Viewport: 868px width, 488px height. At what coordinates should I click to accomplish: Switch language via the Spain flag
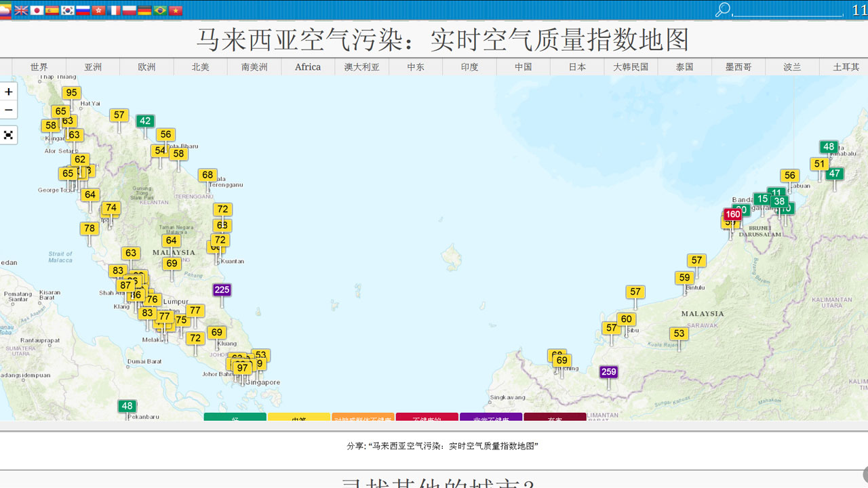pyautogui.click(x=52, y=10)
